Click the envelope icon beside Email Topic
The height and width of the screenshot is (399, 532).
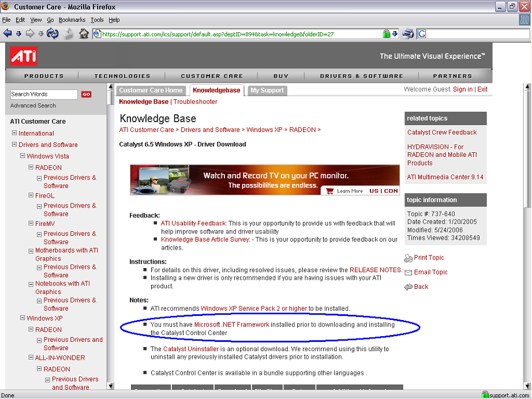click(x=408, y=273)
